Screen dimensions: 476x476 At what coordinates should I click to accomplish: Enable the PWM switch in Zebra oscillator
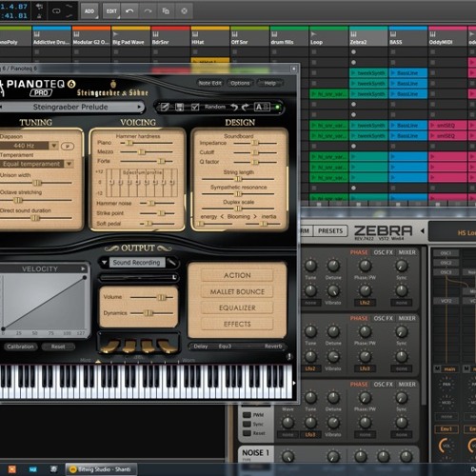point(247,415)
